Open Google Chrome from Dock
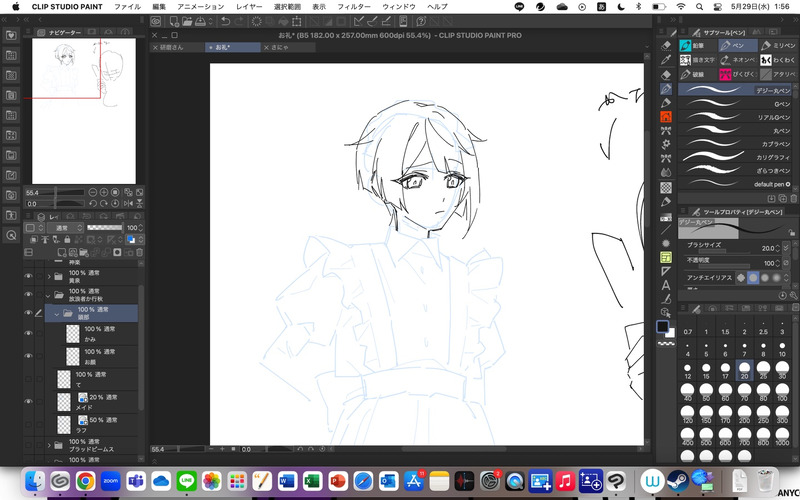The width and height of the screenshot is (800, 500). (85, 481)
